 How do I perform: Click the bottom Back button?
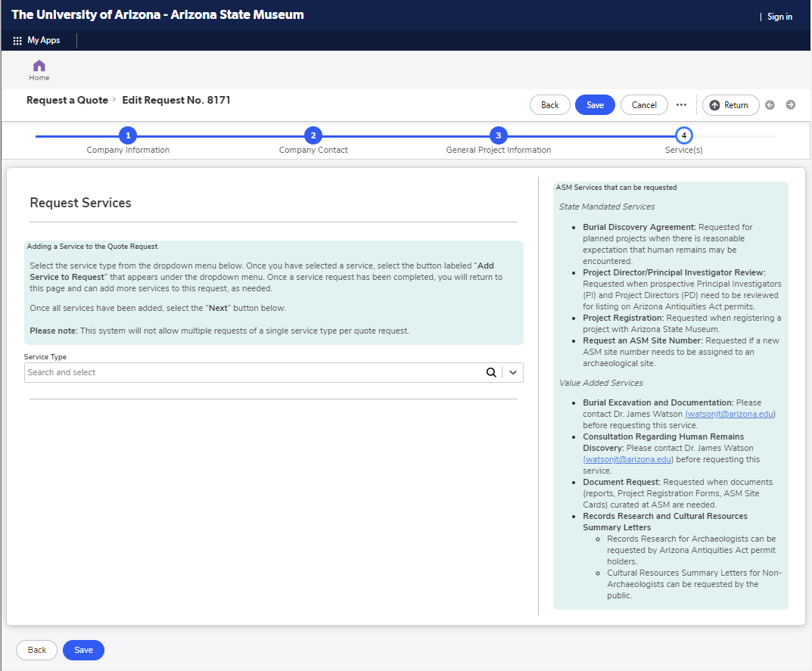(37, 651)
